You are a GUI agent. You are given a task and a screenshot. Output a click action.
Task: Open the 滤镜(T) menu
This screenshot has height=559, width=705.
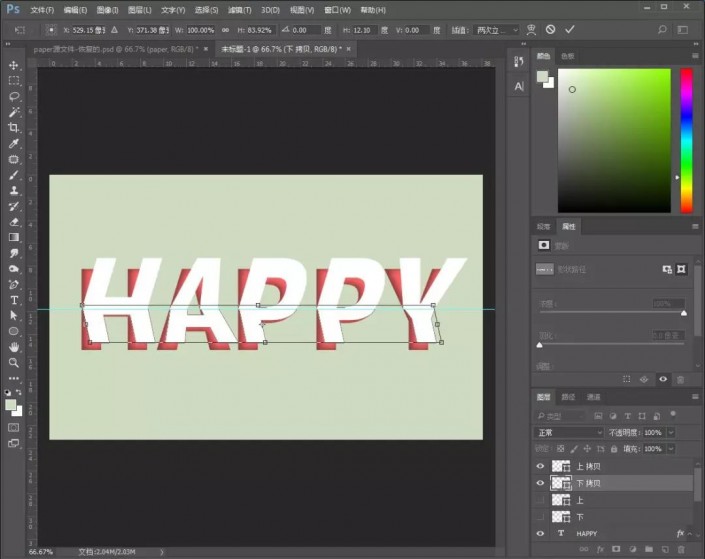(x=239, y=10)
